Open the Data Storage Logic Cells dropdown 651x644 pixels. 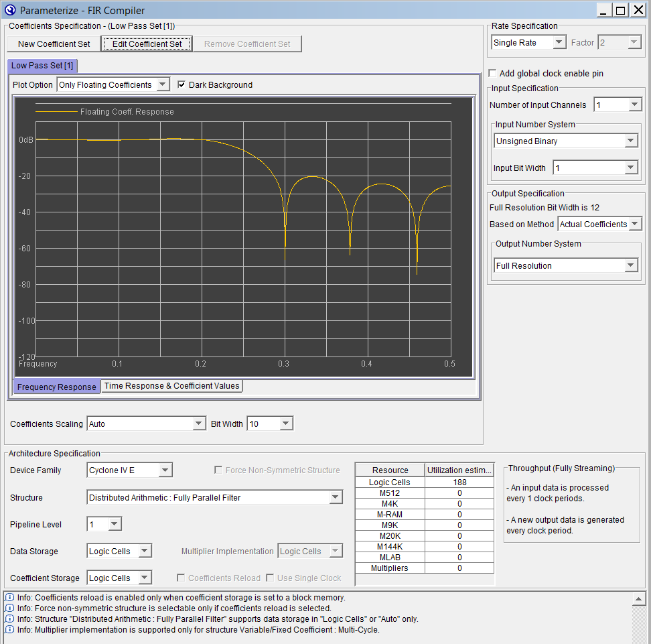(x=144, y=551)
